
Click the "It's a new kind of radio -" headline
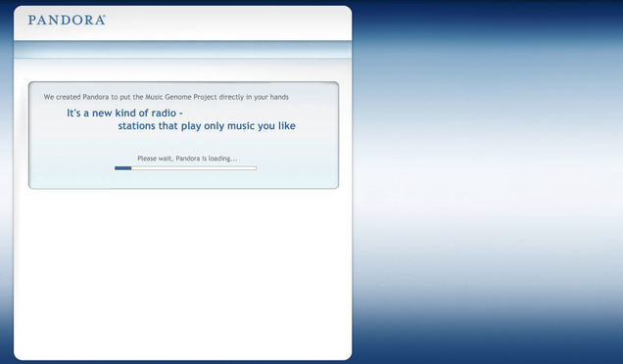pos(124,114)
